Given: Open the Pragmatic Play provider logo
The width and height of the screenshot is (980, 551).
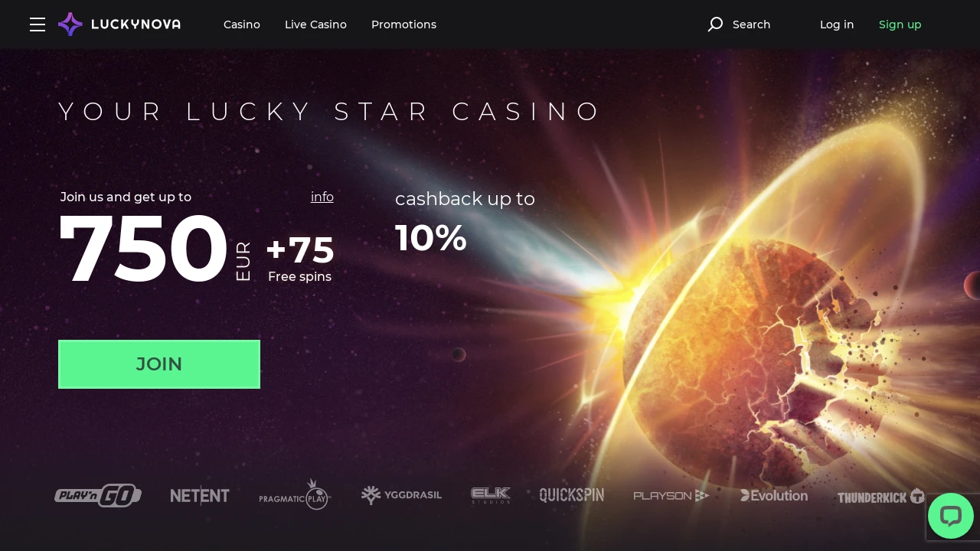Looking at the screenshot, I should 295,495.
